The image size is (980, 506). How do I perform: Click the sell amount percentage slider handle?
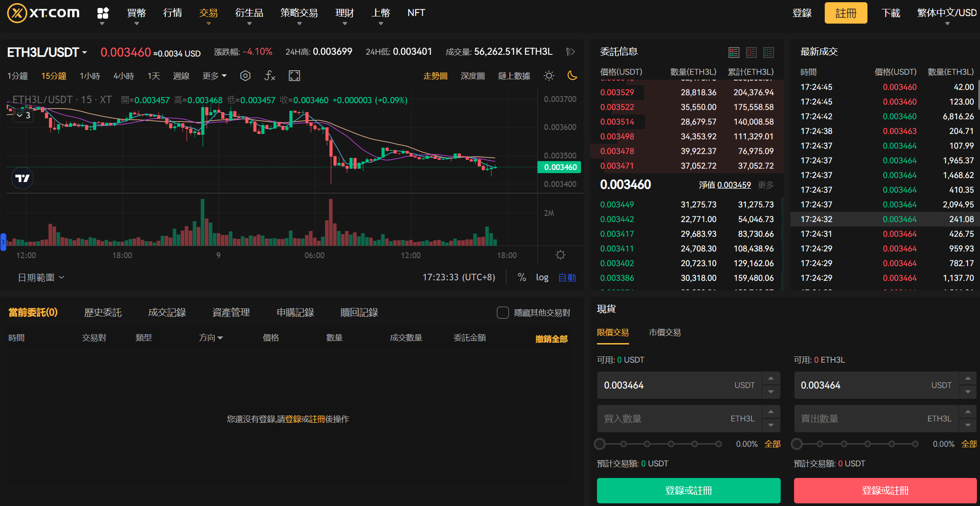click(x=797, y=444)
